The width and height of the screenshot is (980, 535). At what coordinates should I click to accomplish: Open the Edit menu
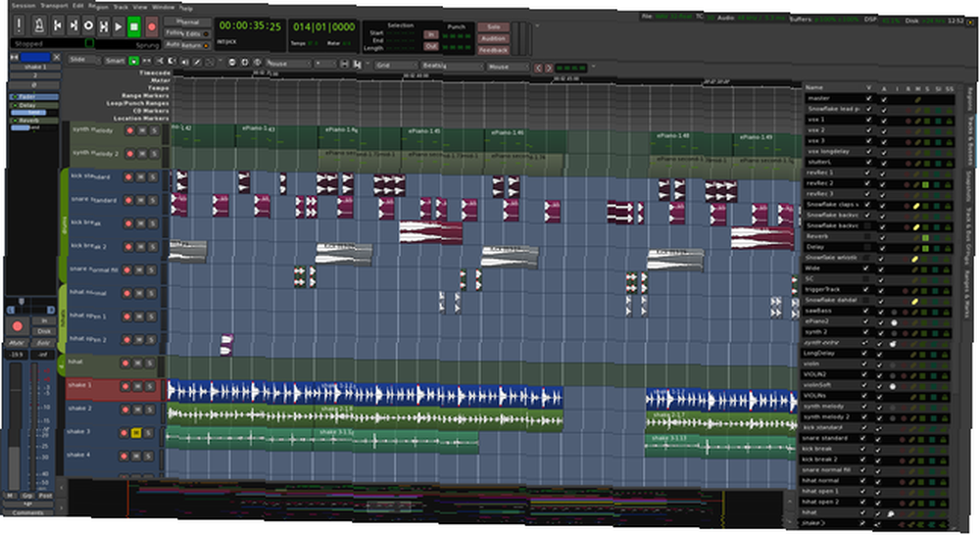tap(77, 6)
